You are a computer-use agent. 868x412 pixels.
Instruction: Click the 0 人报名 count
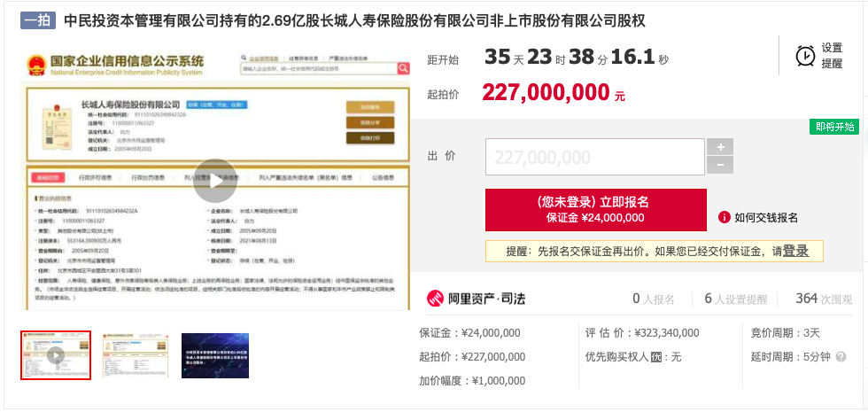(x=654, y=299)
